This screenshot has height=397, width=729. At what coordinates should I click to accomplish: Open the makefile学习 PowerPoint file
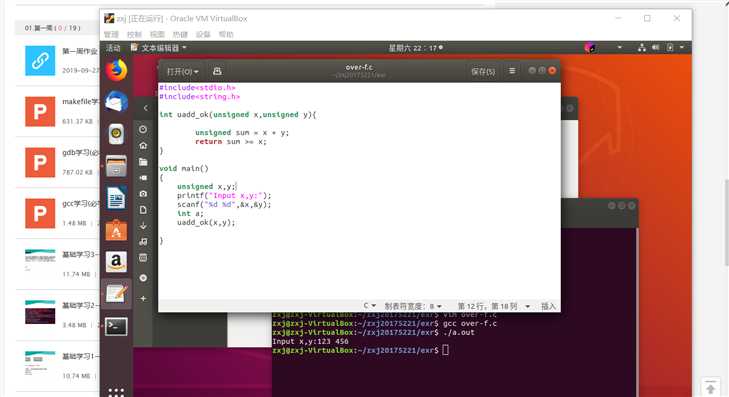pos(40,112)
